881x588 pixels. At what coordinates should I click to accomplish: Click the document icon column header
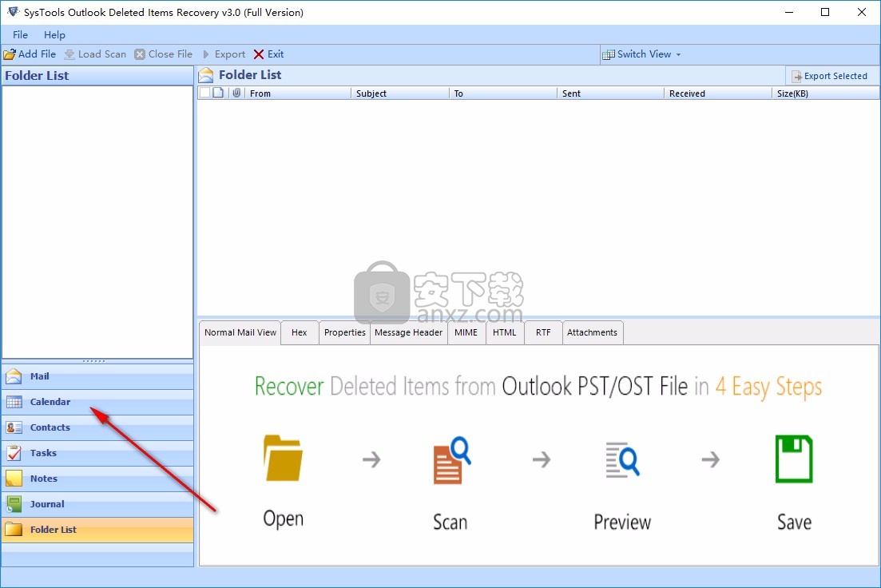pyautogui.click(x=219, y=93)
